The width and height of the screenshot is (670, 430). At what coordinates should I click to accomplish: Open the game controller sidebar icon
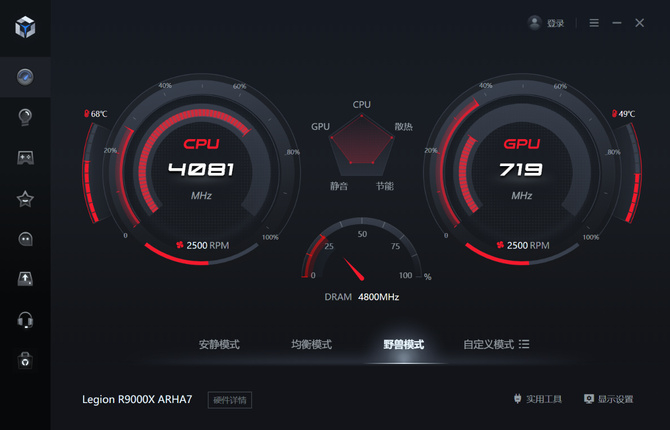(x=25, y=157)
